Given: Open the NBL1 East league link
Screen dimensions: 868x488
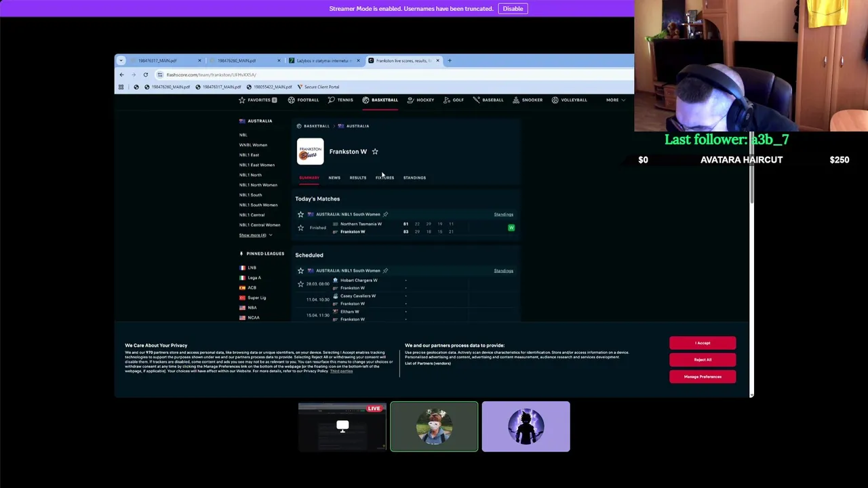Looking at the screenshot, I should [x=249, y=155].
